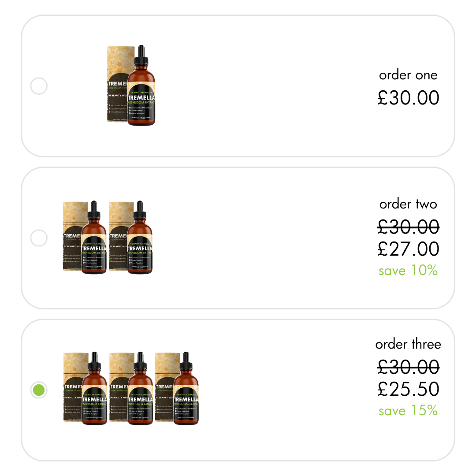Click the "order three" label
The image size is (476, 476).
coord(408,344)
